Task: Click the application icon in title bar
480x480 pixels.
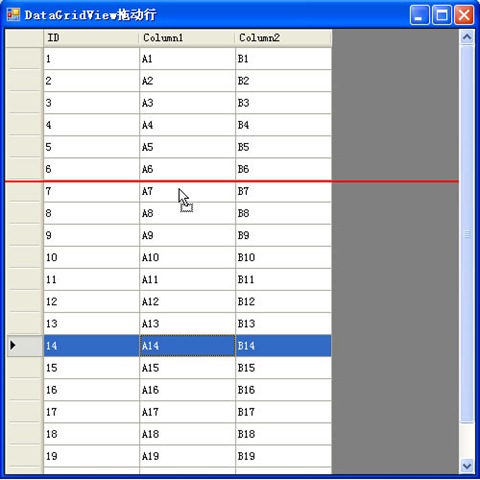Action: (x=13, y=15)
